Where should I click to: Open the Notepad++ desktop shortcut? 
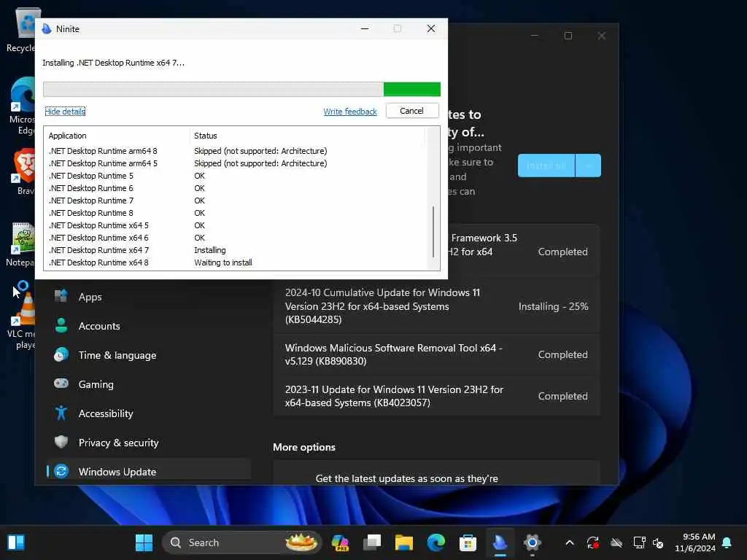pos(22,244)
